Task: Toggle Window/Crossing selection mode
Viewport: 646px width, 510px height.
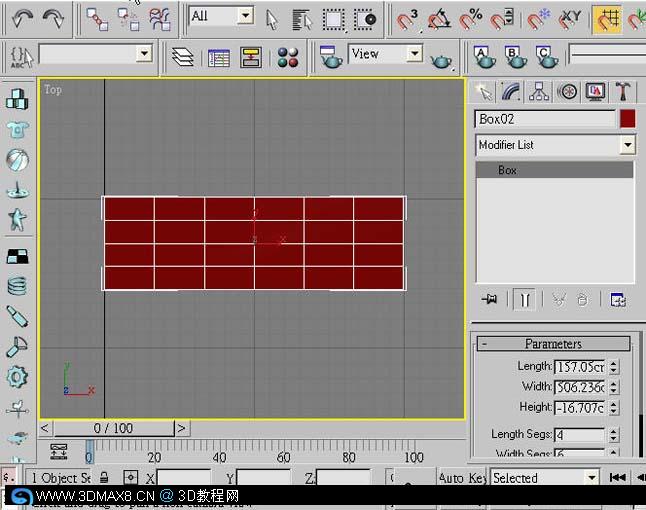Action: coord(365,19)
